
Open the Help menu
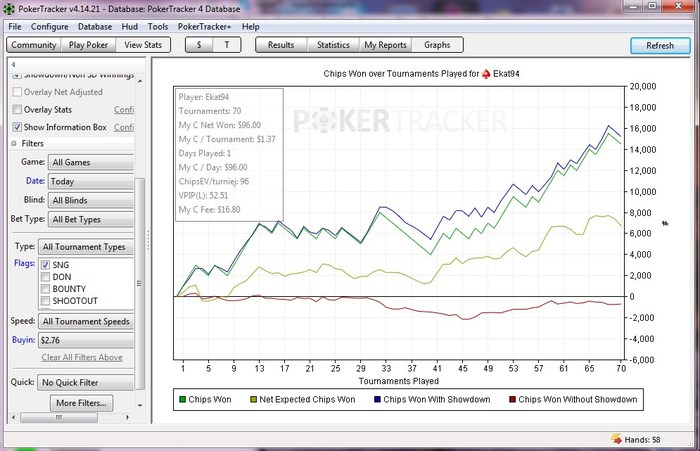[x=250, y=27]
